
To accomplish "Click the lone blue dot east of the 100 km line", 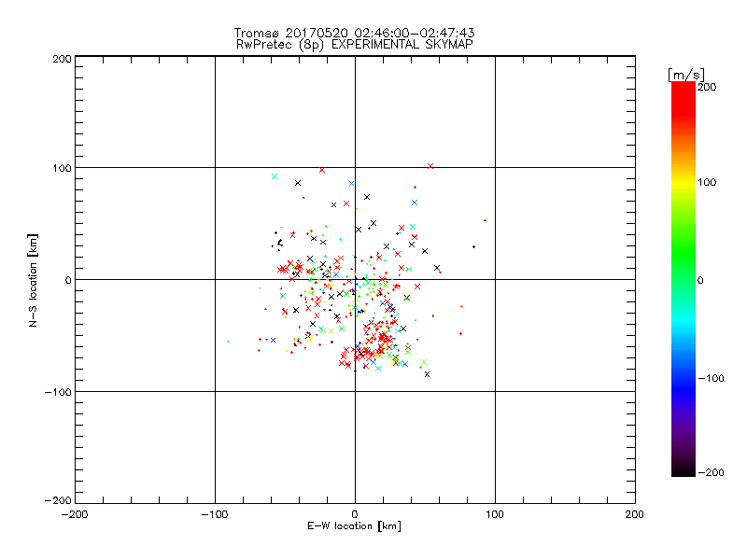I will click(x=485, y=220).
